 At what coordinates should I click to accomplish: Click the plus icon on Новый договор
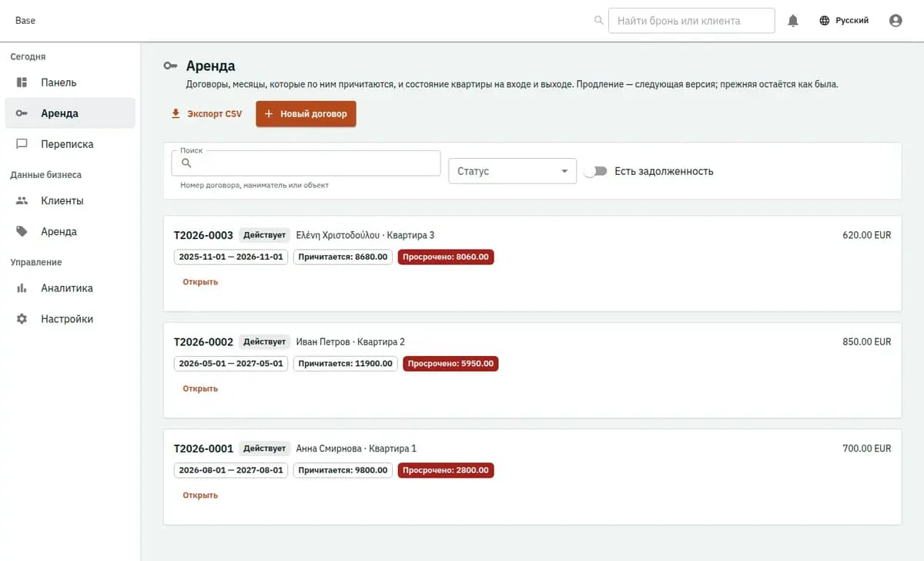pyautogui.click(x=269, y=114)
